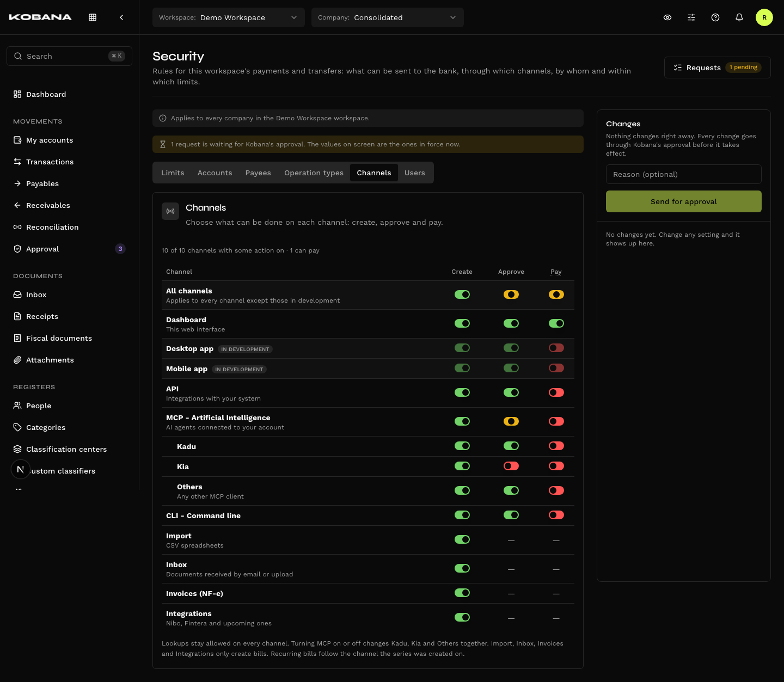Image resolution: width=784 pixels, height=682 pixels.
Task: Open the sliders settings icon in top bar
Action: [x=691, y=17]
